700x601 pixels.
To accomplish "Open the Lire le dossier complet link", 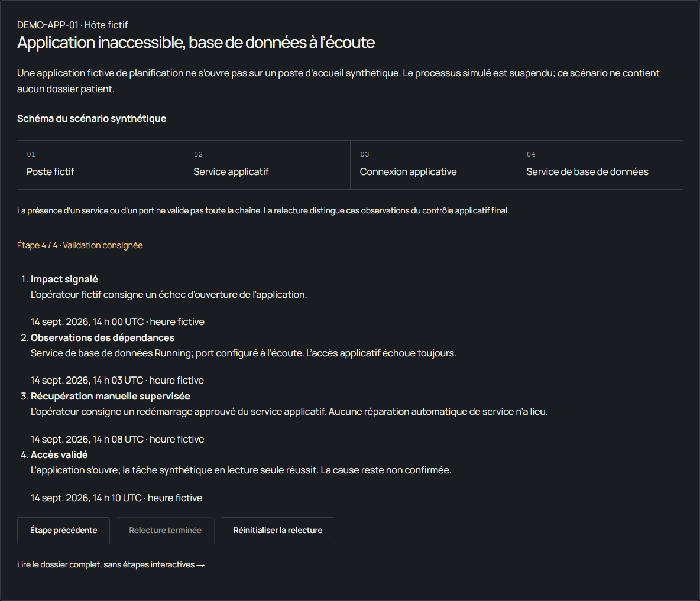I will click(111, 564).
